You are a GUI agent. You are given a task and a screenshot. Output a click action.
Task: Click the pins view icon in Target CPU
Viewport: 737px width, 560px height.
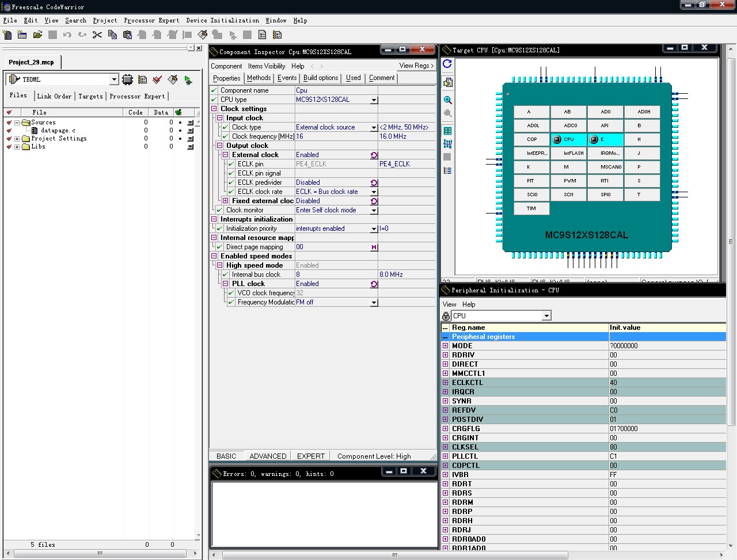447,144
